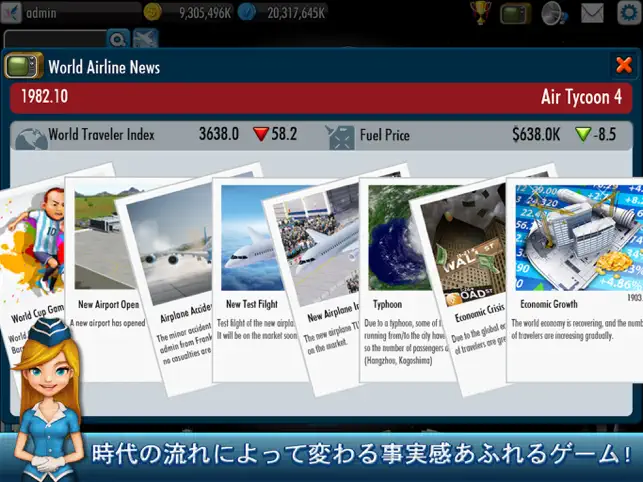Image resolution: width=643 pixels, height=482 pixels.
Task: Click the 20,317,645K points amount
Action: point(296,13)
